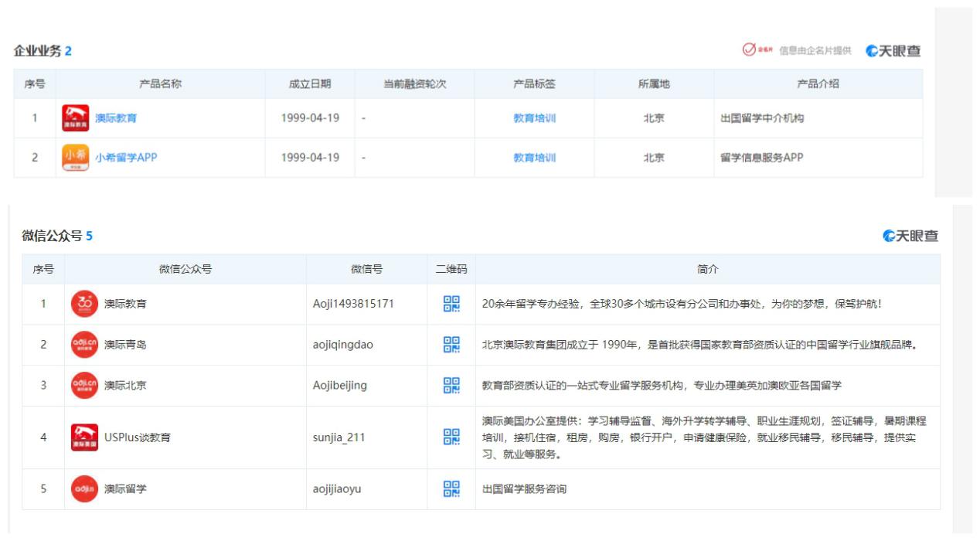Select the WeChat ID aojijiaoyu text
The image size is (980, 541).
click(337, 489)
